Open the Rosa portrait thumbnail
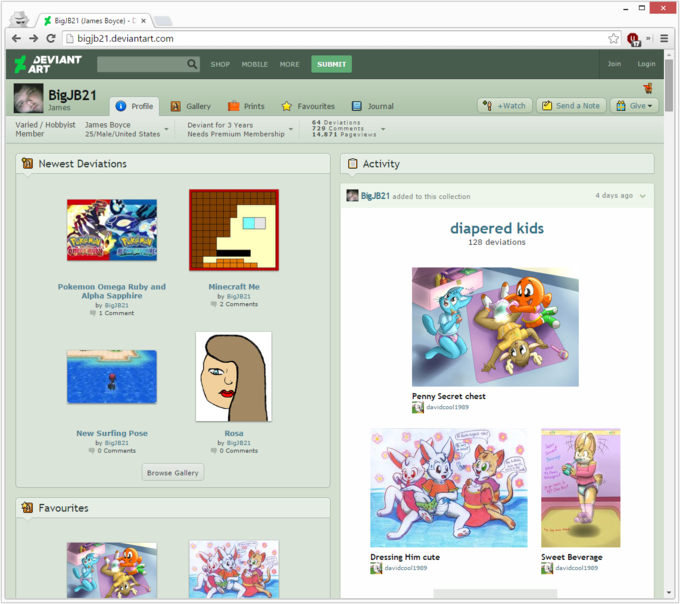 [234, 377]
